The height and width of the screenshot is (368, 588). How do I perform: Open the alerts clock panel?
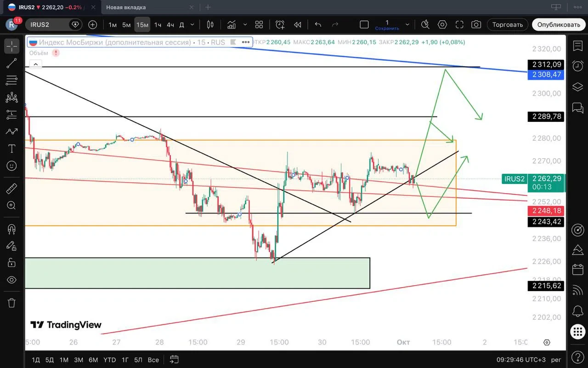[577, 66]
